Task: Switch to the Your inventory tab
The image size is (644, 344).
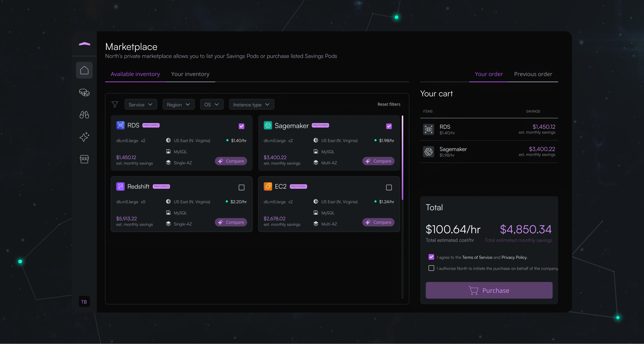Action: pos(190,74)
